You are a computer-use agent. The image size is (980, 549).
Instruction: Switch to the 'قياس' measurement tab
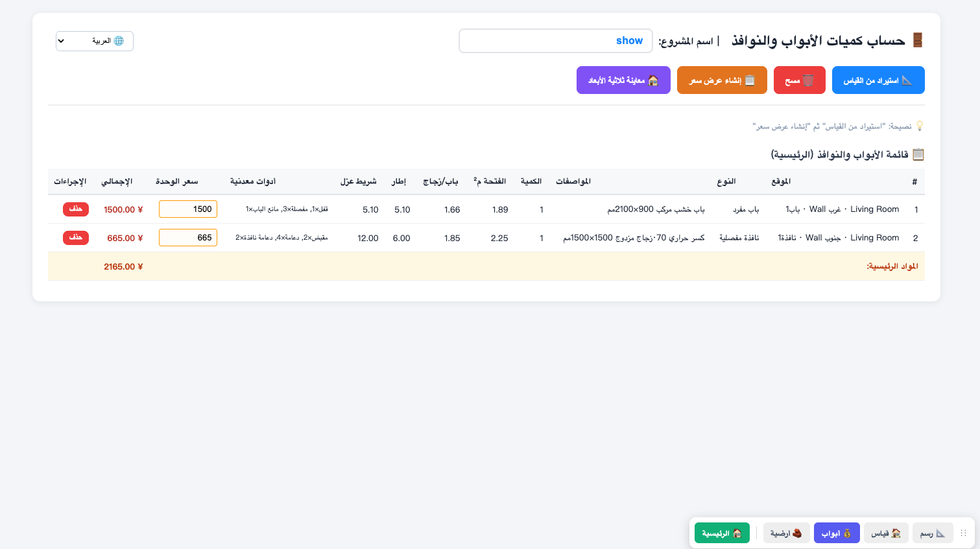tap(886, 533)
